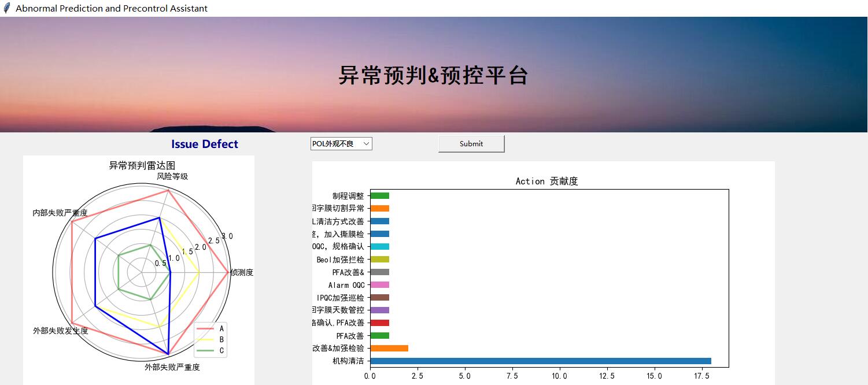Click the Beol加强拦检 label in bar chart
The width and height of the screenshot is (868, 385).
click(x=346, y=259)
